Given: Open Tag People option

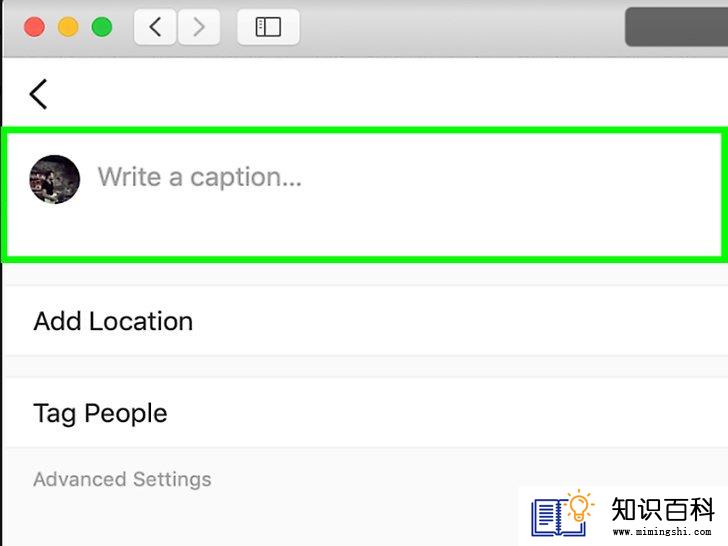Looking at the screenshot, I should click(364, 413).
